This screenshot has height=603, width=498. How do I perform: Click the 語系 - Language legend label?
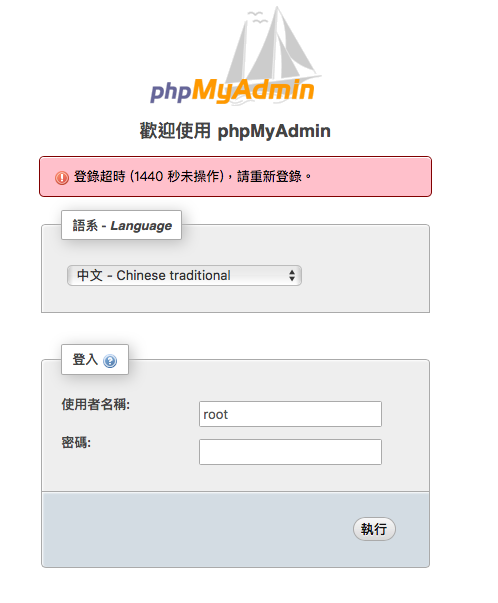pyautogui.click(x=122, y=225)
